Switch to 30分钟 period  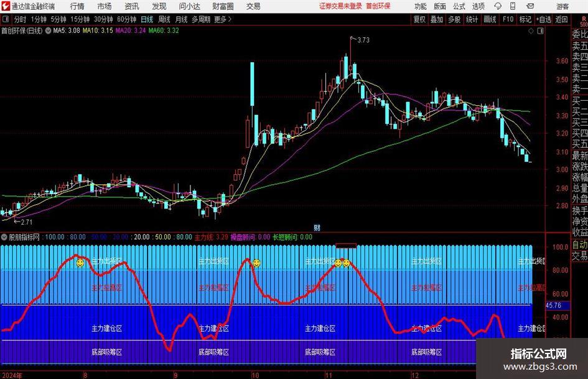pos(103,19)
